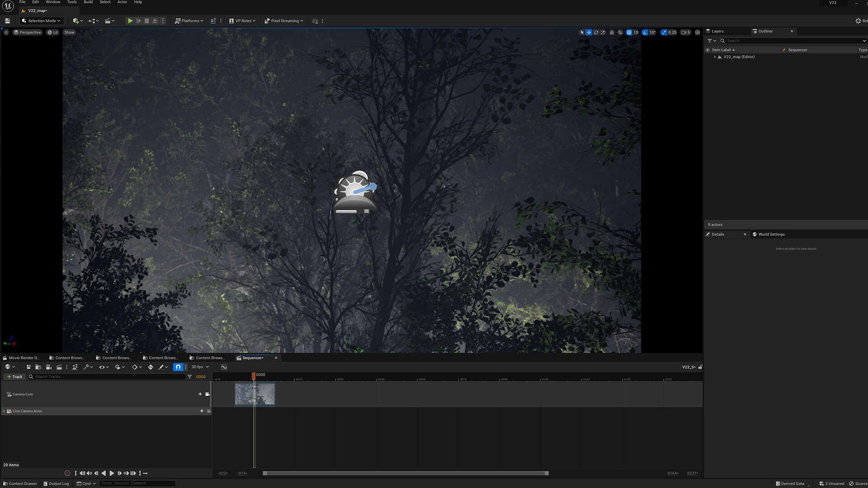The width and height of the screenshot is (868, 488).
Task: Click camera lock icon on Camera Cuts track
Action: click(208, 394)
